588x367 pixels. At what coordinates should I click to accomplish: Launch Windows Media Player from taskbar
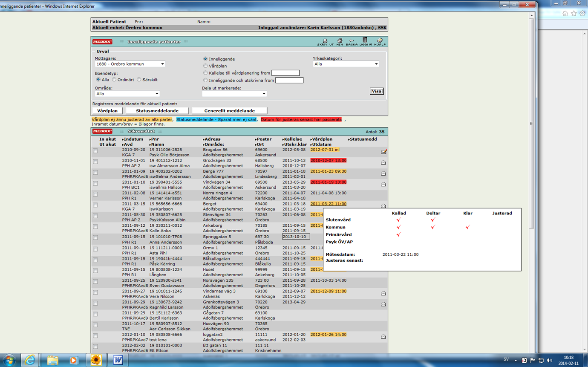[73, 360]
